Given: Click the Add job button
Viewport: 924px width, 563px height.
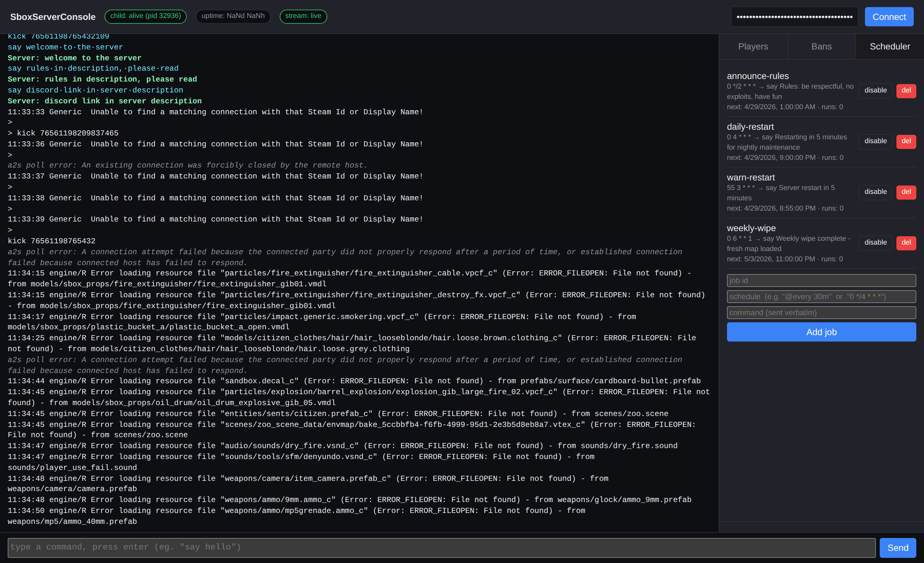Looking at the screenshot, I should [x=821, y=332].
